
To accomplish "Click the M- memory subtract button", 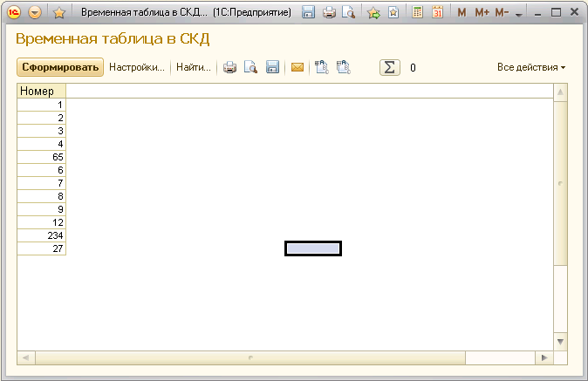I will (x=502, y=13).
